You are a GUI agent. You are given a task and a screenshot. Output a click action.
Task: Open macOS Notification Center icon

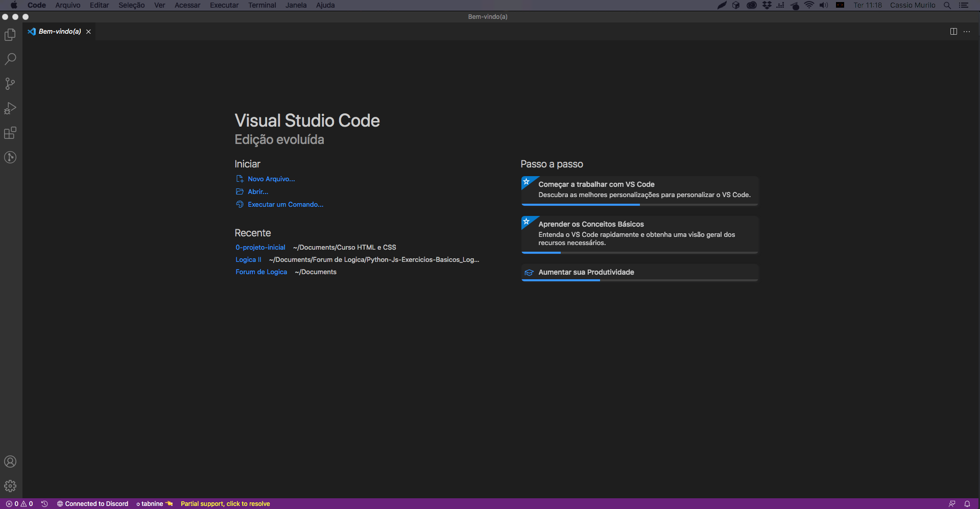pos(964,5)
